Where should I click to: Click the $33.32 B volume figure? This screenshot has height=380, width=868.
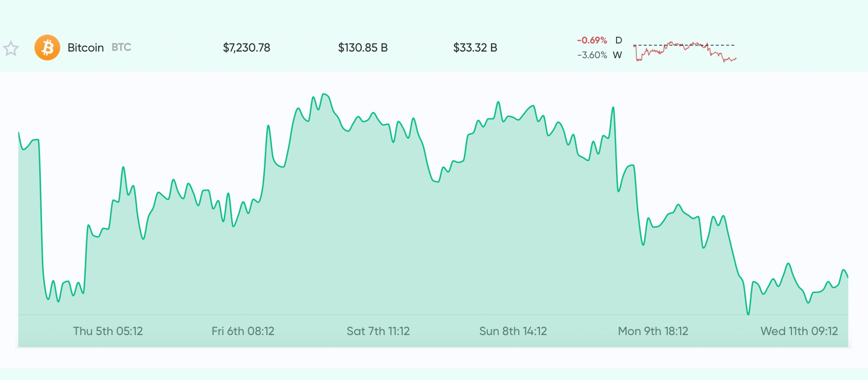click(475, 47)
